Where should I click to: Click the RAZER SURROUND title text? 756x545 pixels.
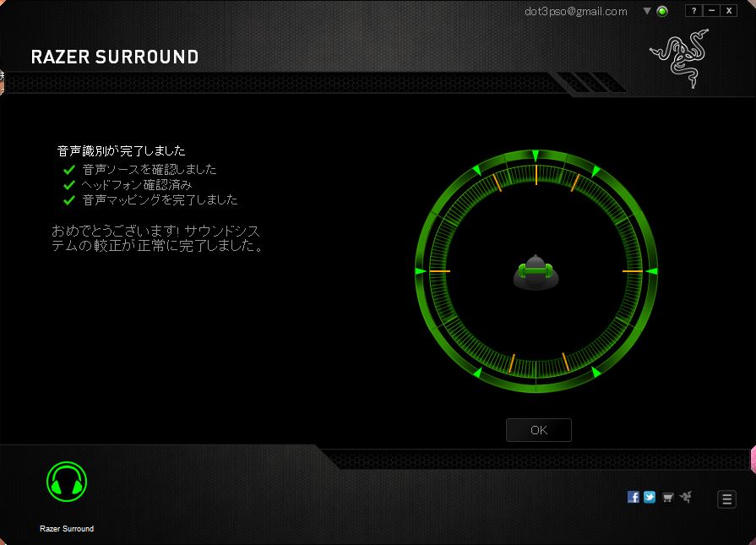115,57
